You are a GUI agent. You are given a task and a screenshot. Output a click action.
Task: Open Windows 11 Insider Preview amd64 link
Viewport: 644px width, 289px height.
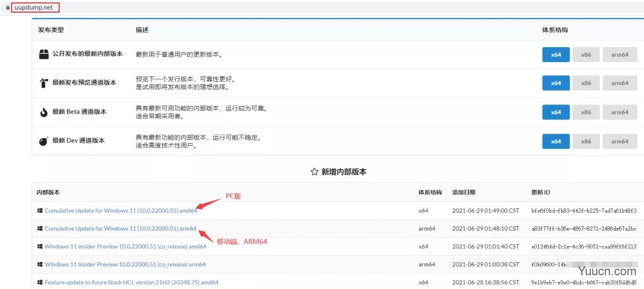[125, 246]
